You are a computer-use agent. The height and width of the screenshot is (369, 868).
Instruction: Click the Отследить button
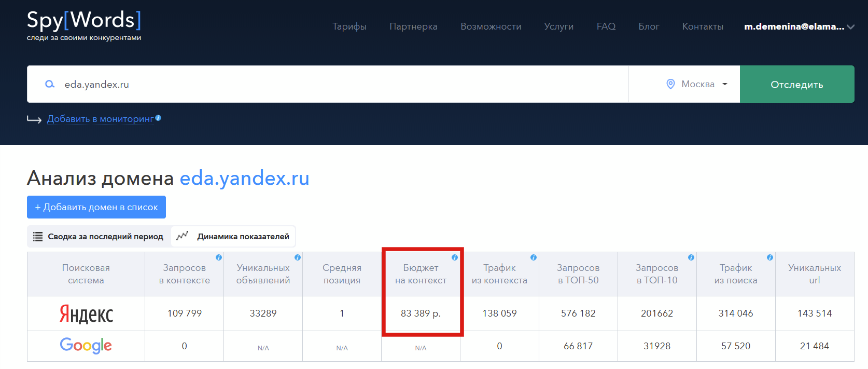[x=797, y=84]
